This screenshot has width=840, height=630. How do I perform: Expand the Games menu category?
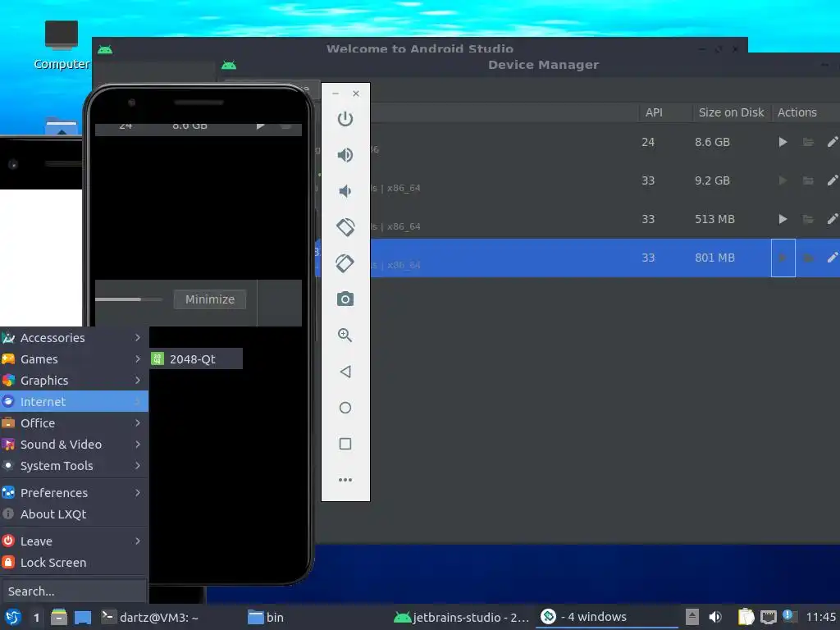(x=74, y=359)
